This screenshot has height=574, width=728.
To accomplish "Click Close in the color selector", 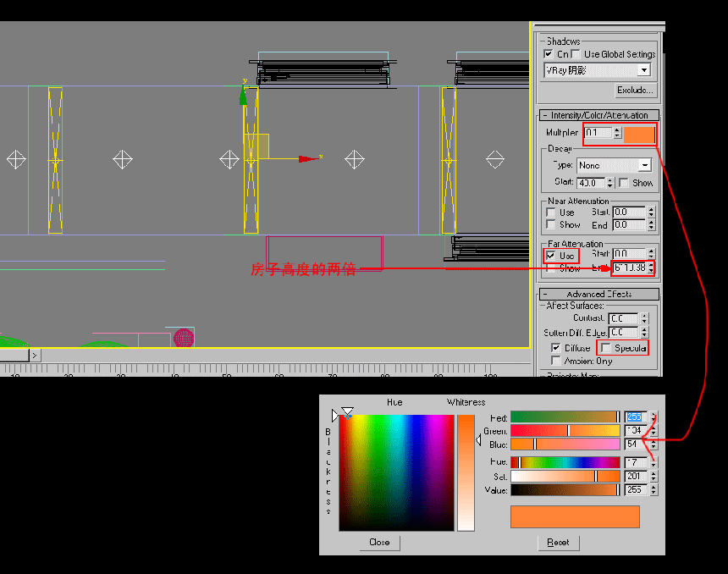I will click(380, 543).
